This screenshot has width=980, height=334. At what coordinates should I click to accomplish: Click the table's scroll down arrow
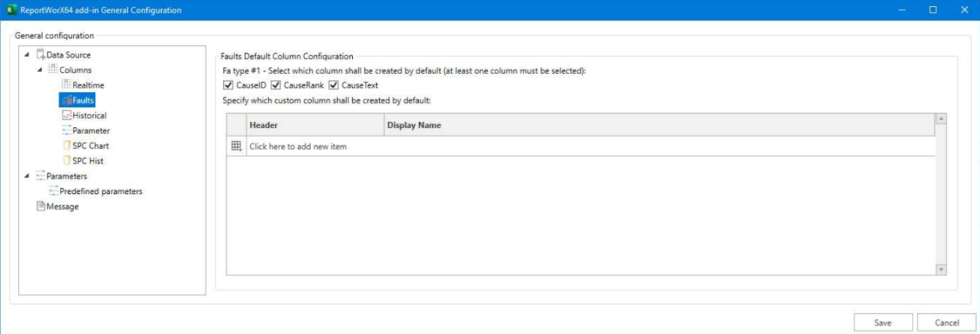coord(941,269)
